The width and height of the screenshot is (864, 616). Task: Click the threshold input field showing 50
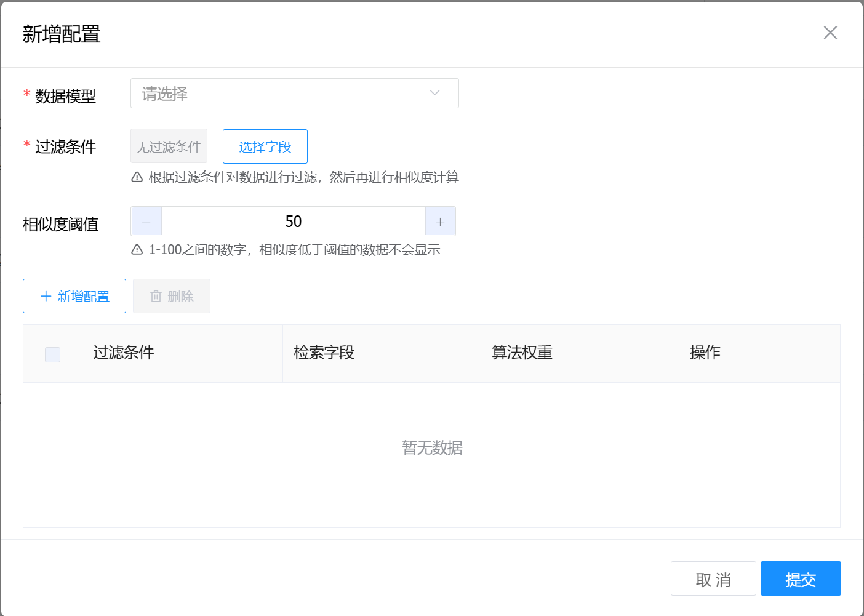tap(293, 222)
